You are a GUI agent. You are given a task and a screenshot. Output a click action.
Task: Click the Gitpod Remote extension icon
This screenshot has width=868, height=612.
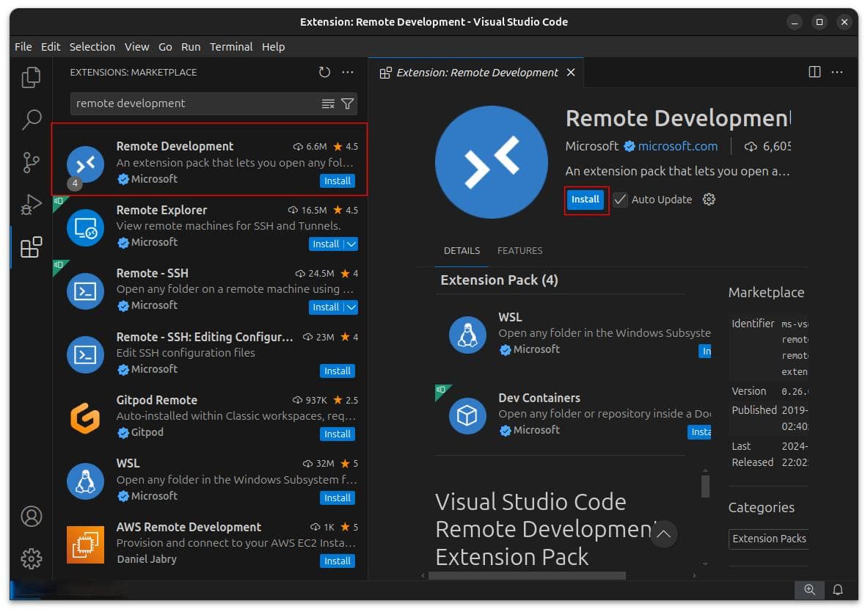coord(85,418)
